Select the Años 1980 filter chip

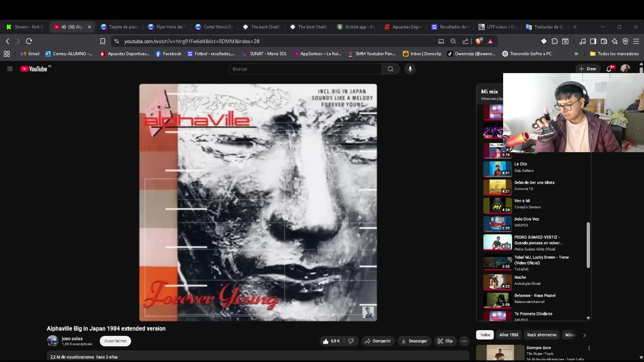509,335
